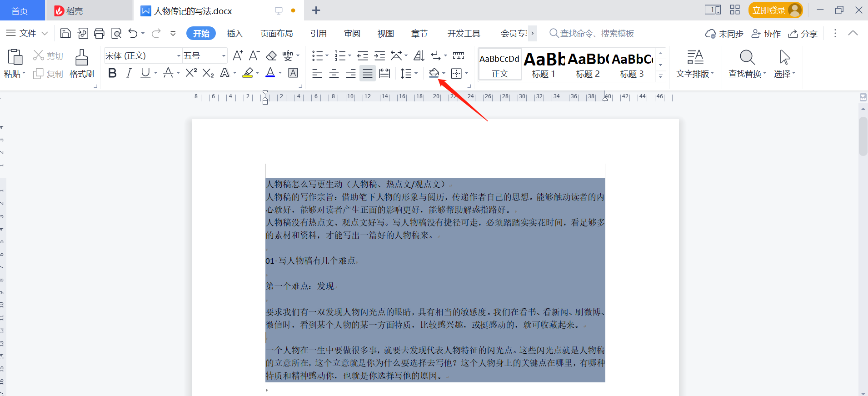Expand borders dropdown arrow

tap(467, 73)
